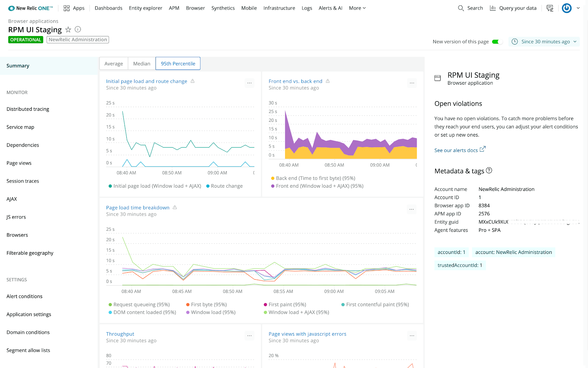Open the Since 30 minutes ago time picker
Viewport: 588px width, 368px height.
click(544, 42)
